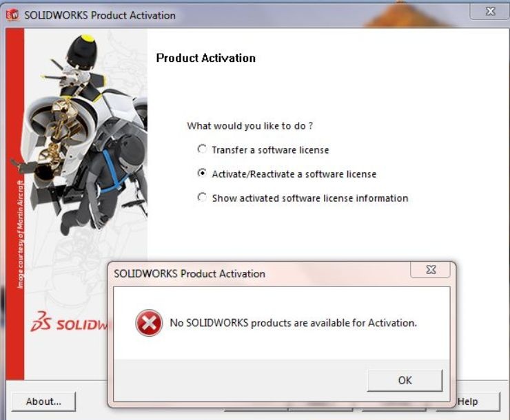Click the bold Product Activation heading

click(206, 58)
